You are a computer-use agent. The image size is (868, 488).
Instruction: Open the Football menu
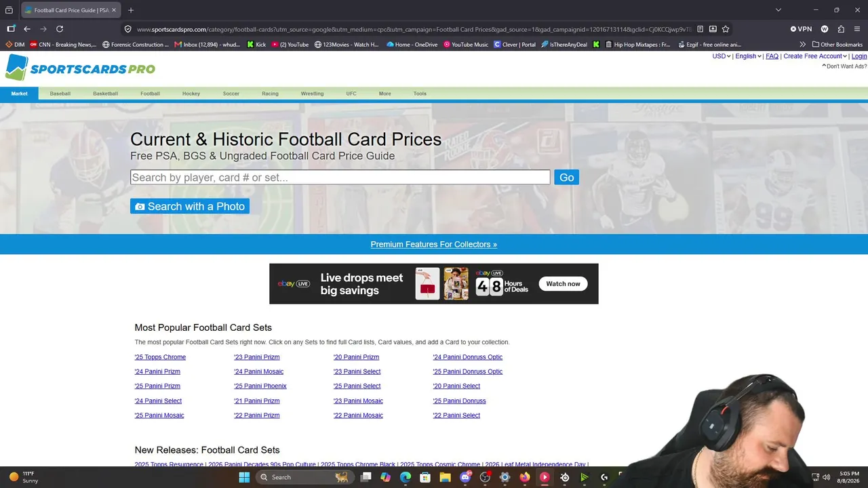[x=150, y=94]
